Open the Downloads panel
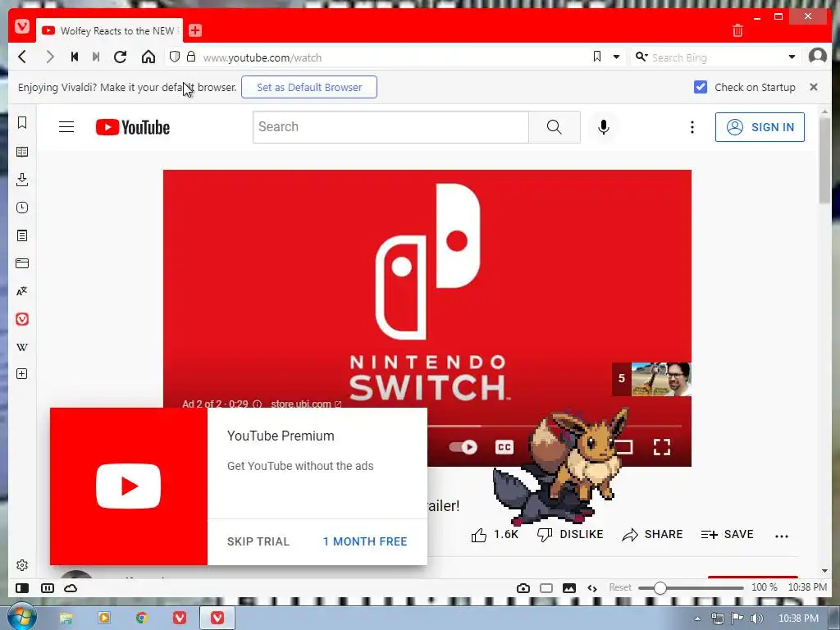 tap(22, 180)
